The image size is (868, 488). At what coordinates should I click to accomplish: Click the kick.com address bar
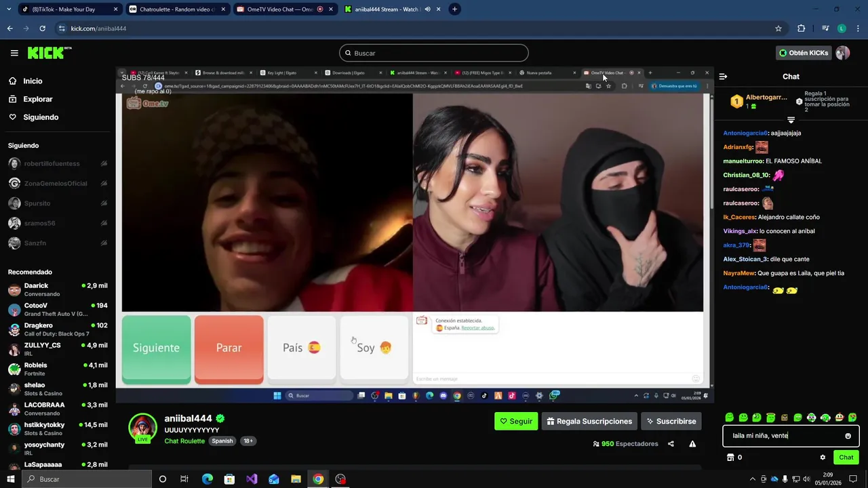420,28
